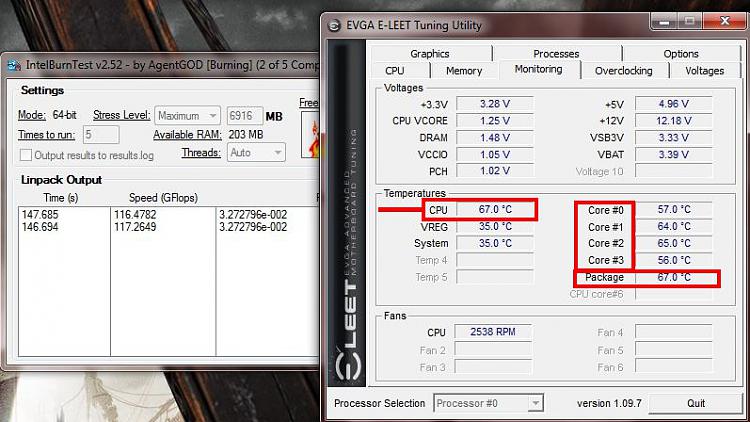This screenshot has width=750, height=422.
Task: Click the stress memory 6916 MB field
Action: coord(244,116)
